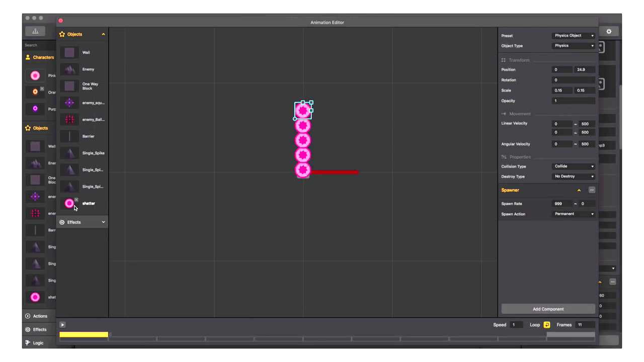This screenshot has height=362, width=644.
Task: Open the Destroy Type dropdown
Action: [x=574, y=176]
